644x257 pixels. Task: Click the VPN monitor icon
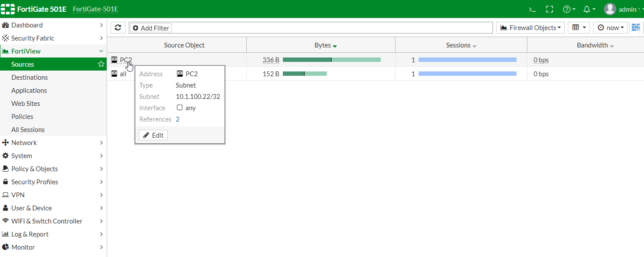[x=6, y=195]
